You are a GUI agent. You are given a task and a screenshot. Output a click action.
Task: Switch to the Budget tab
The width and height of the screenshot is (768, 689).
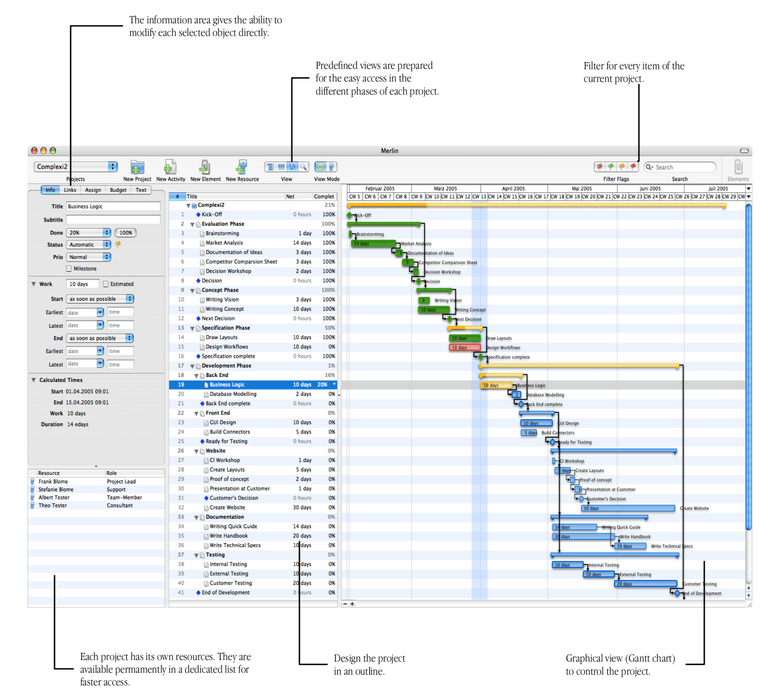pyautogui.click(x=118, y=190)
